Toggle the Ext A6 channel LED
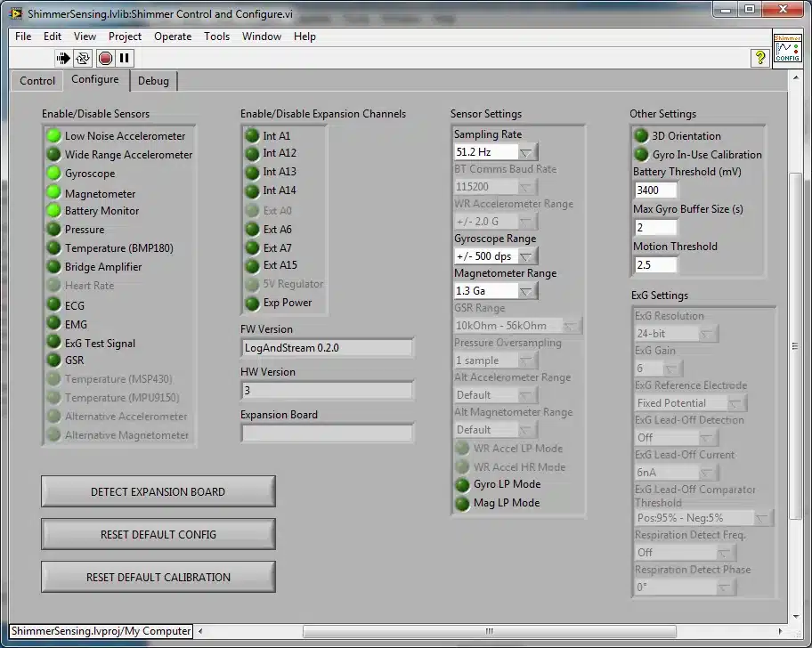812x648 pixels. coord(252,230)
